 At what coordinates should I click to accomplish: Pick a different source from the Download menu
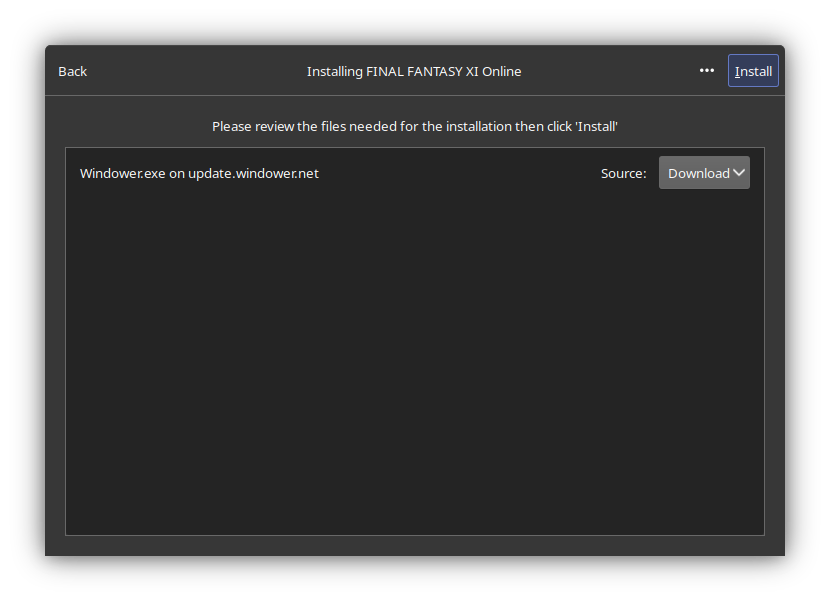click(x=704, y=173)
